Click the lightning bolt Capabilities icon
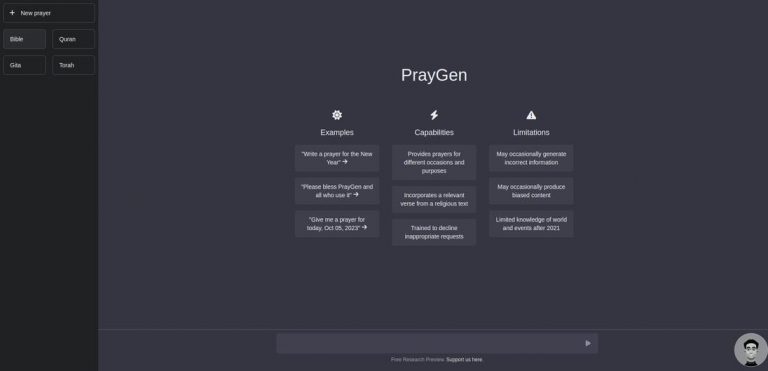Viewport: 768px width, 371px height. coord(434,115)
